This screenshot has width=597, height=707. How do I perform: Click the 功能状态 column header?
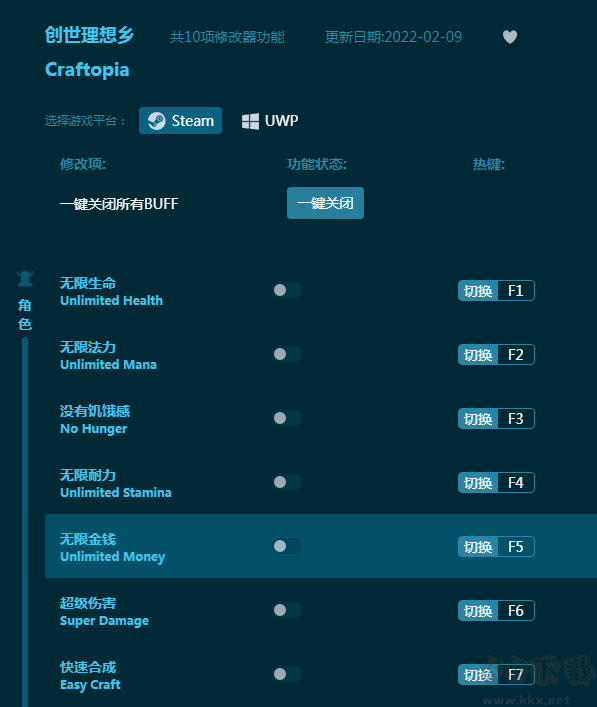[x=317, y=164]
